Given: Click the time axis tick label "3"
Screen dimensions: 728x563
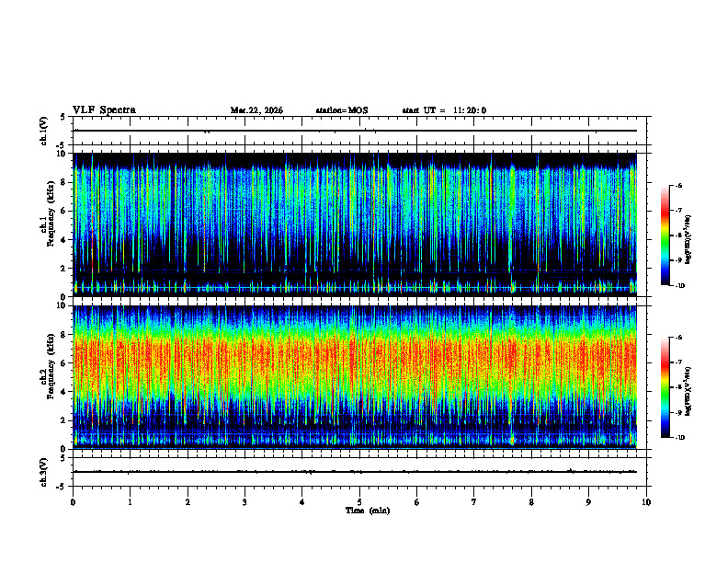Looking at the screenshot, I should pyautogui.click(x=245, y=502).
